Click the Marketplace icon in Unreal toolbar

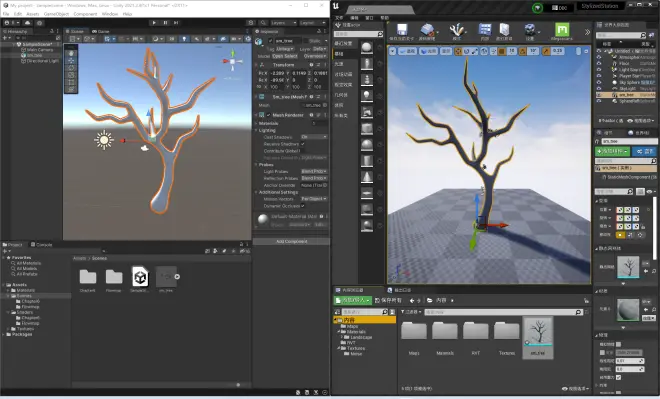coord(504,32)
